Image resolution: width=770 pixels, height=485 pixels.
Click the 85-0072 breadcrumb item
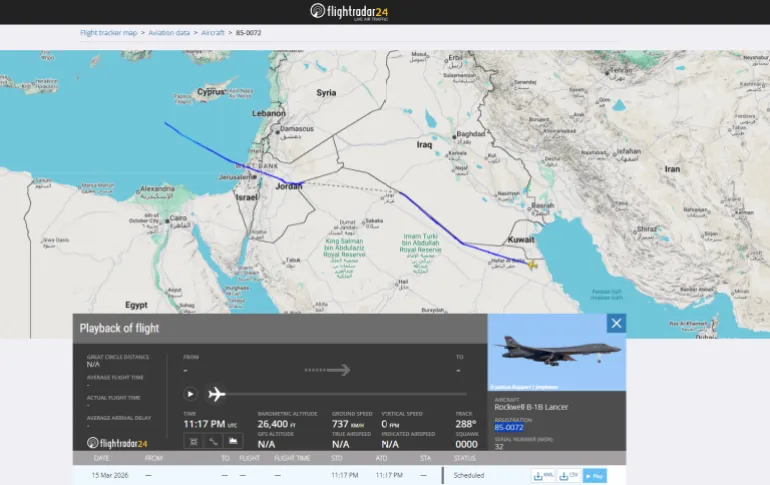coord(247,33)
